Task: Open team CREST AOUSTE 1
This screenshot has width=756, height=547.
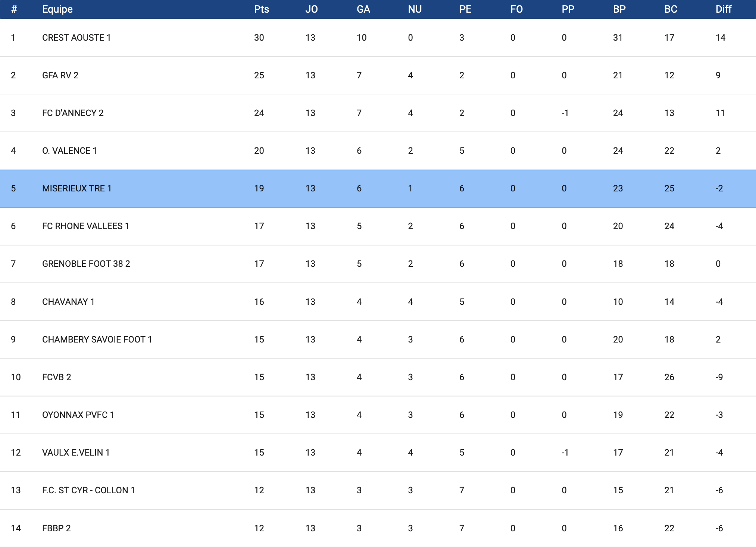Action: pos(76,38)
